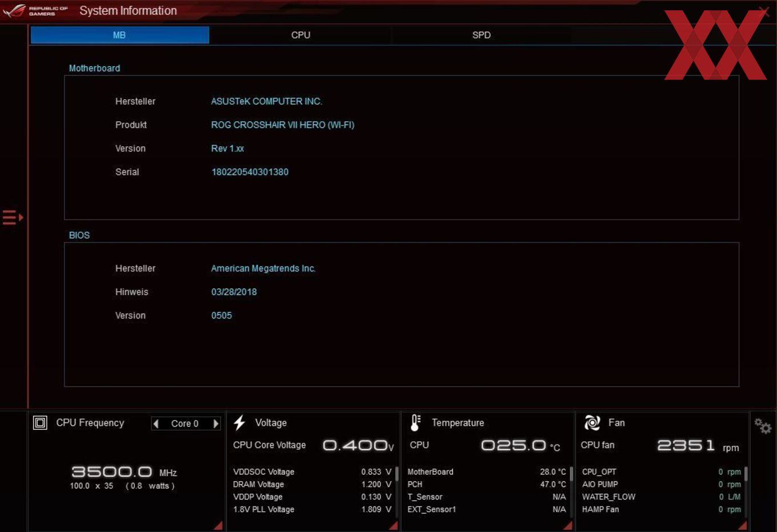
Task: Click the BIOS section heading
Action: click(79, 235)
